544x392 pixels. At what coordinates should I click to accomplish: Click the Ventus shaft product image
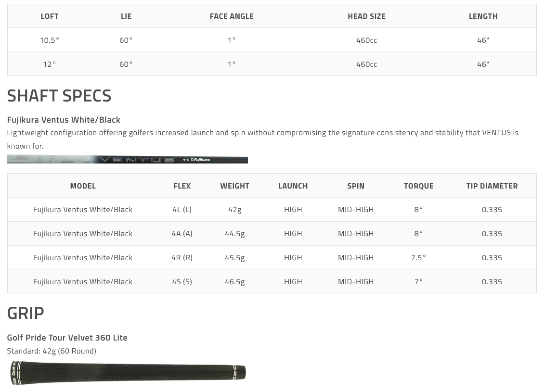tap(128, 160)
